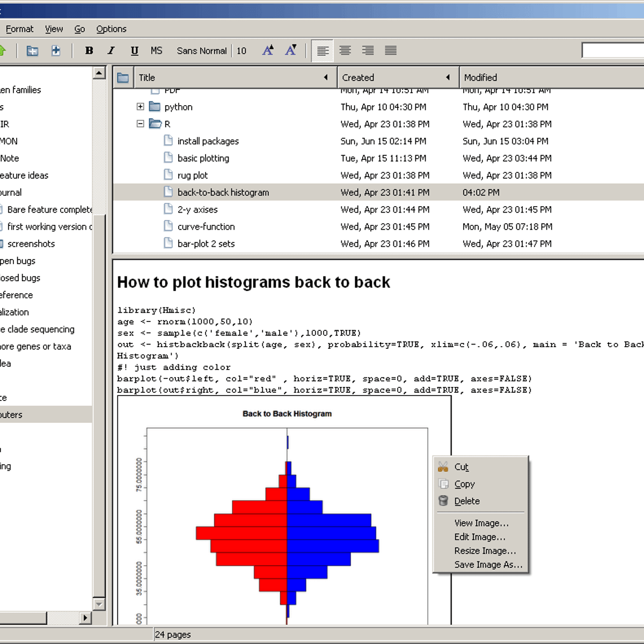Viewport: 644px width, 644px height.
Task: Select screenshots in the left tree
Action: [x=31, y=244]
